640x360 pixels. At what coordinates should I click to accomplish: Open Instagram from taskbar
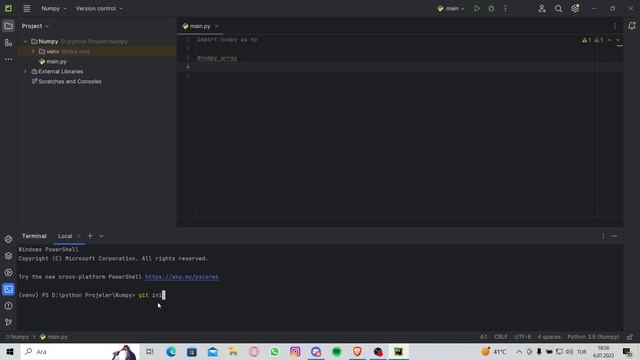[295, 351]
